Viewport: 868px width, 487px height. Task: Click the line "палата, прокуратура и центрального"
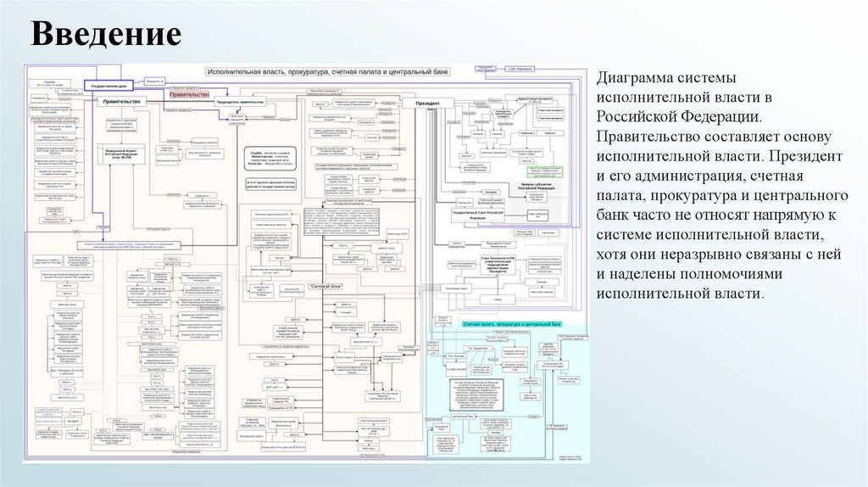coord(722,196)
